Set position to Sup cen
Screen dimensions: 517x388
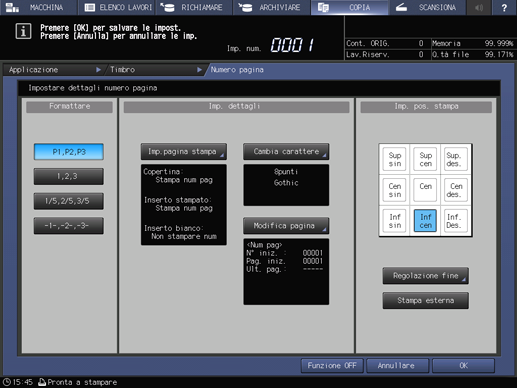(x=425, y=159)
